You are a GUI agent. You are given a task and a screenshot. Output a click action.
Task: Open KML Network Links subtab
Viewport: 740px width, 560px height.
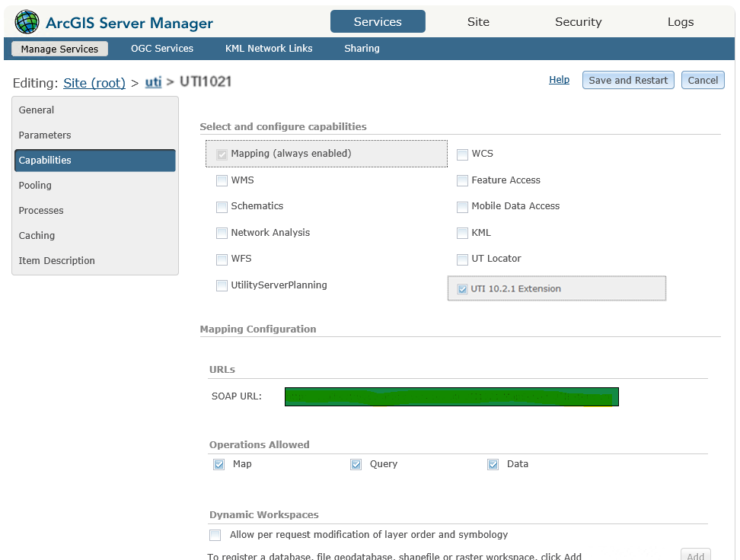tap(269, 48)
